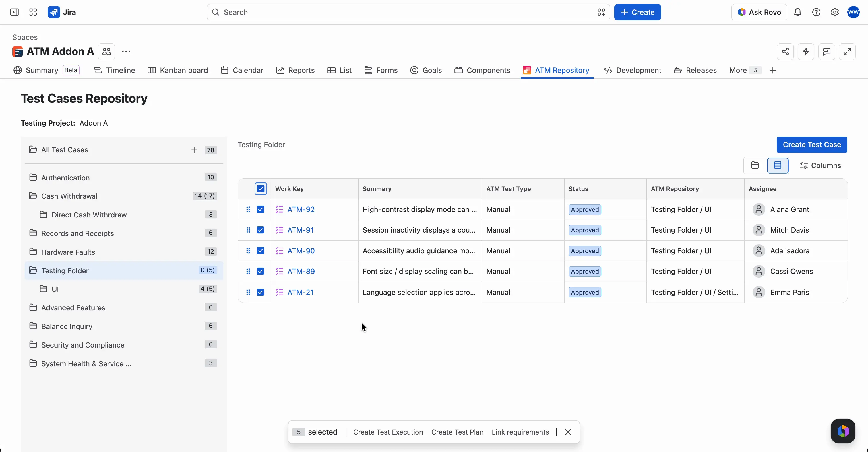Screen dimensions: 868x452
Task: Collapse the Testing Folder tree item
Action: (x=33, y=270)
